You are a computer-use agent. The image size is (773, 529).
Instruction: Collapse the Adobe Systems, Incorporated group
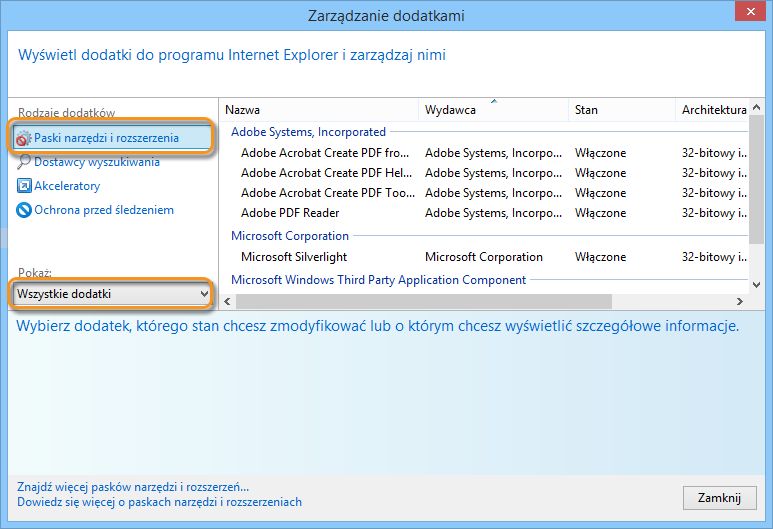click(x=309, y=132)
